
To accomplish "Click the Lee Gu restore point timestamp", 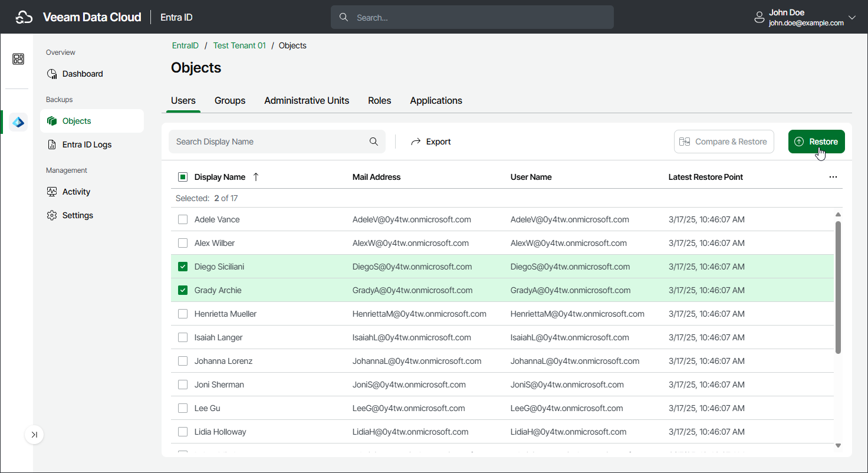I will coord(706,408).
